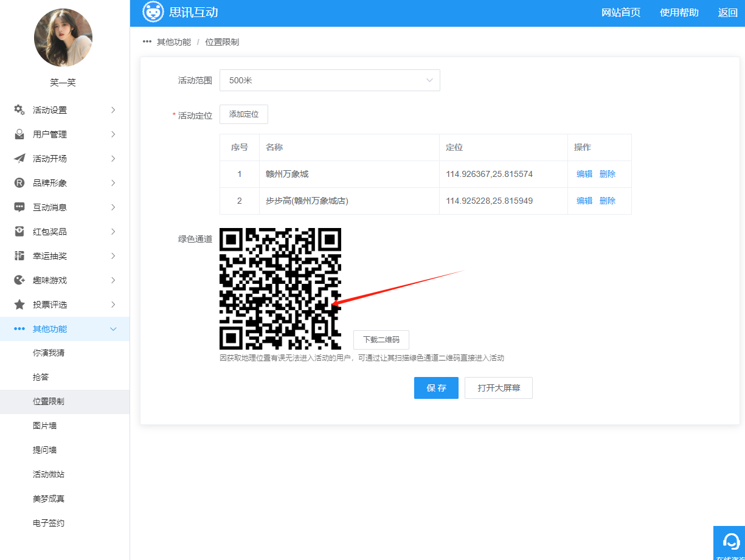Viewport: 745px width, 560px height.
Task: Click the 其他功能 three-dots sidebar icon
Action: tap(19, 329)
